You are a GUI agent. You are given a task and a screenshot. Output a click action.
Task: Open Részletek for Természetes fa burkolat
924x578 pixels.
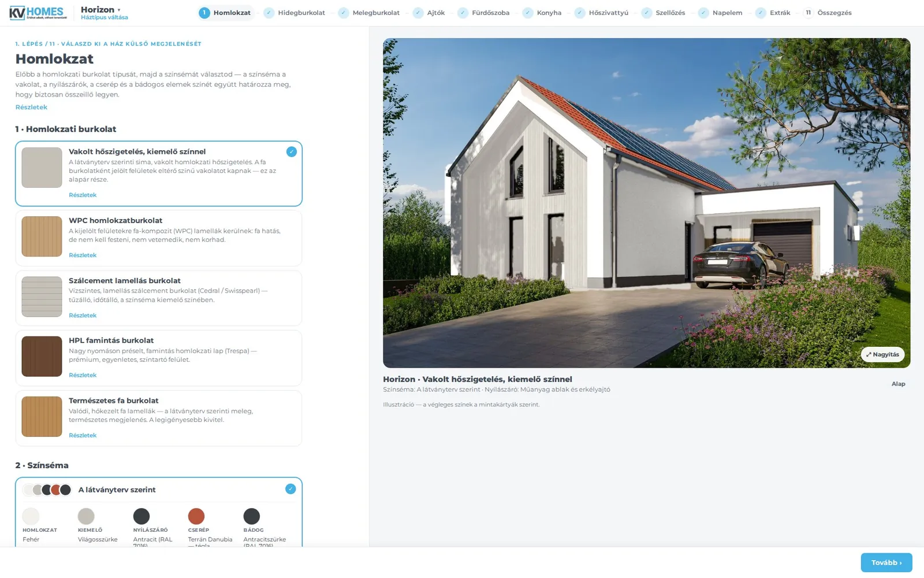83,436
